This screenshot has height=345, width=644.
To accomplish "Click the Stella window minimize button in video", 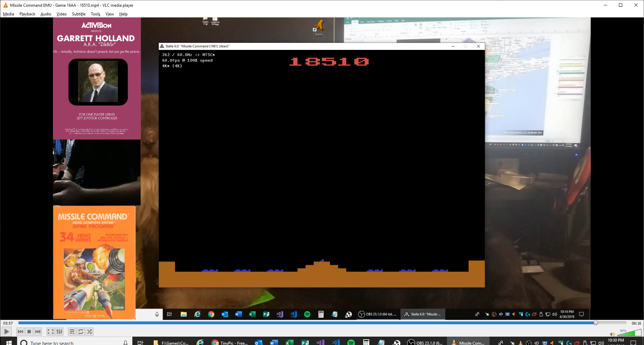I will pyautogui.click(x=453, y=46).
